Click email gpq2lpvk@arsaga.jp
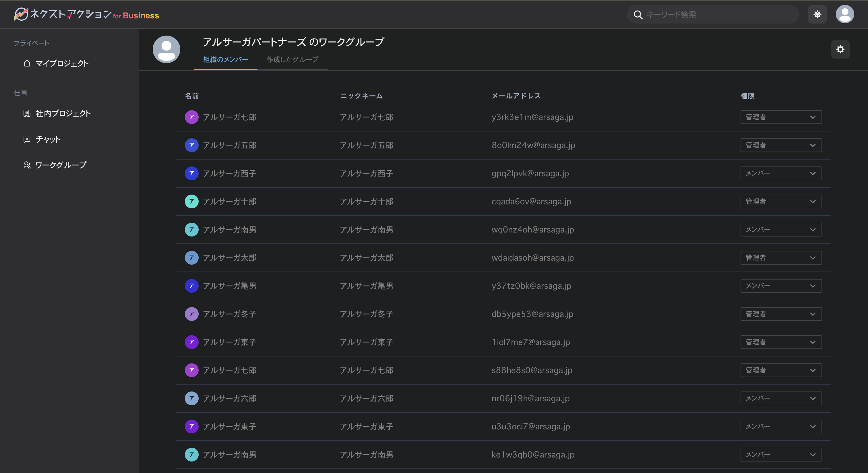The image size is (868, 473). pos(530,173)
